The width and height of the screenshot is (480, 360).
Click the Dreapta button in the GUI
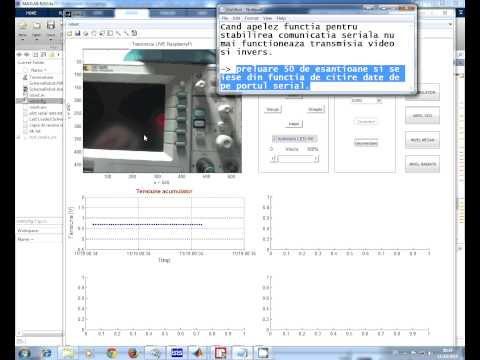click(x=315, y=109)
